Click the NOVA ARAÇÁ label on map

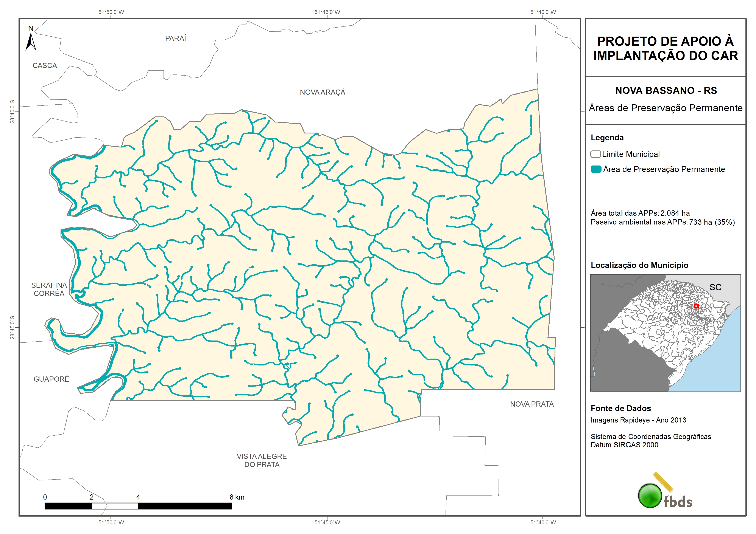click(322, 93)
